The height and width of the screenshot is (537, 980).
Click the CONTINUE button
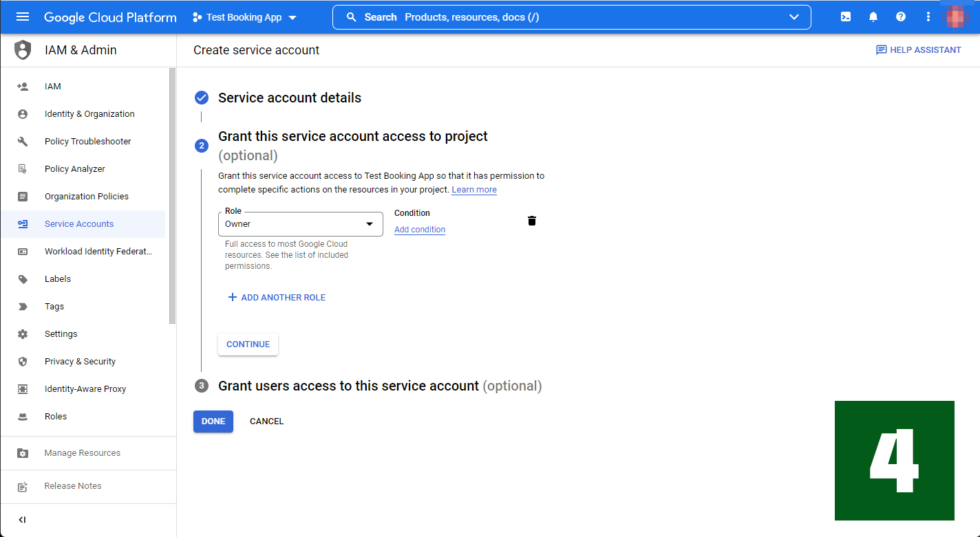pyautogui.click(x=248, y=344)
